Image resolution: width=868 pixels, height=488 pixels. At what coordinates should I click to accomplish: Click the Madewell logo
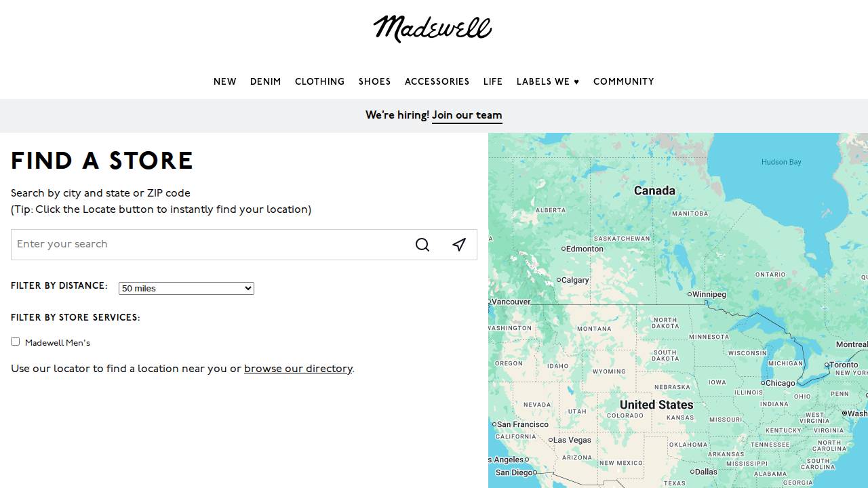[433, 28]
